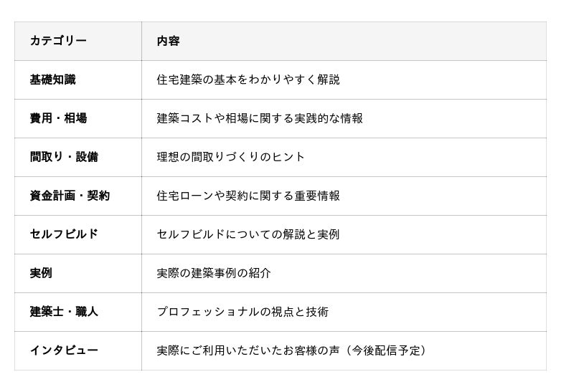This screenshot has width=574, height=392.
Task: Click the 契約に関する重要情報 phrase
Action: 283,196
